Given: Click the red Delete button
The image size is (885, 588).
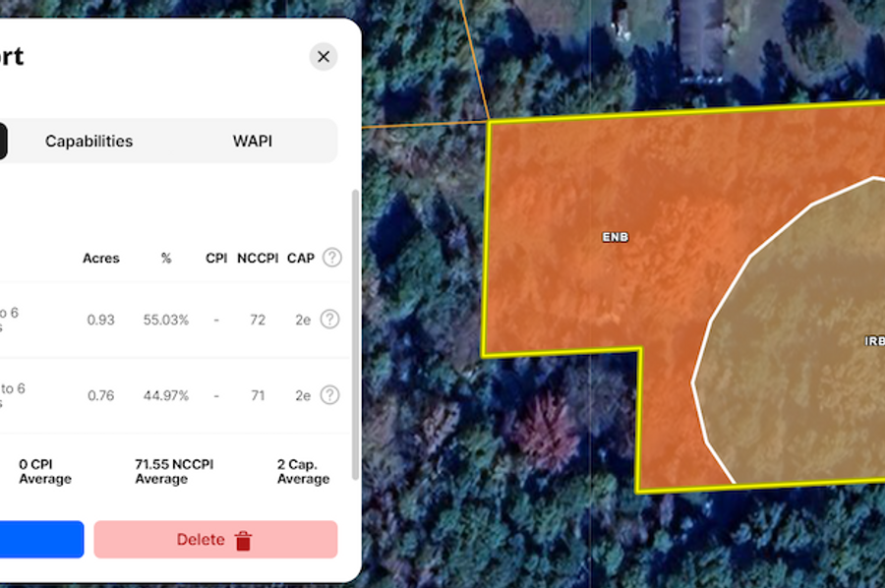Looking at the screenshot, I should click(x=215, y=540).
